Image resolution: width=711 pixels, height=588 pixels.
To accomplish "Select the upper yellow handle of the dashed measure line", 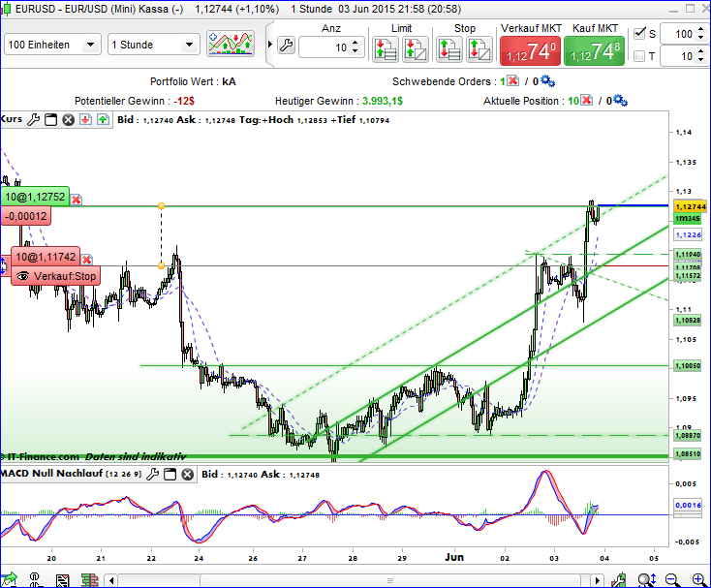I will pyautogui.click(x=161, y=205).
